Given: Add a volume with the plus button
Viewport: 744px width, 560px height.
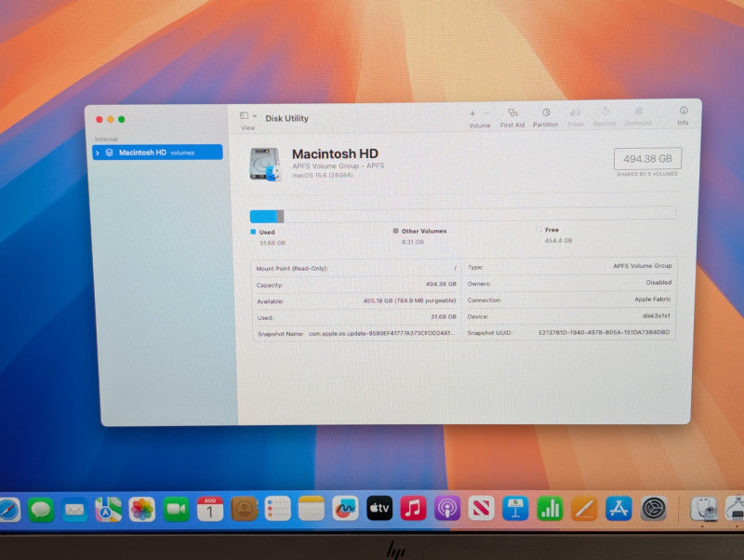Looking at the screenshot, I should point(472,113).
